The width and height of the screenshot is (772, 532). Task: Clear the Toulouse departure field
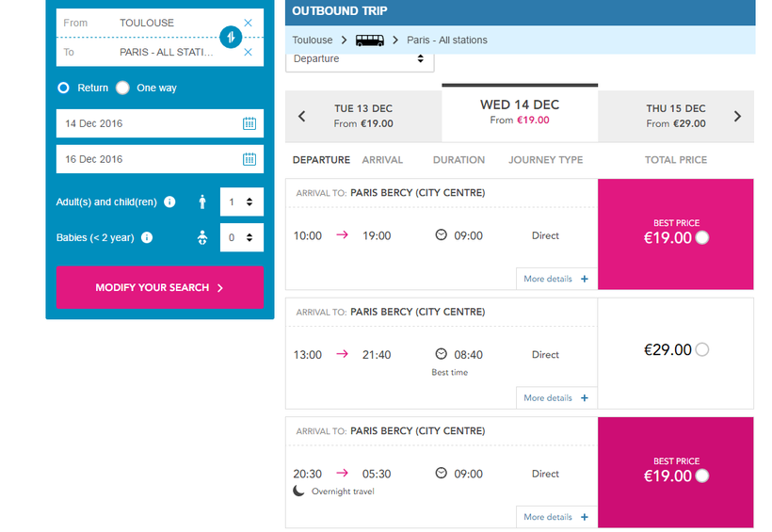point(248,23)
